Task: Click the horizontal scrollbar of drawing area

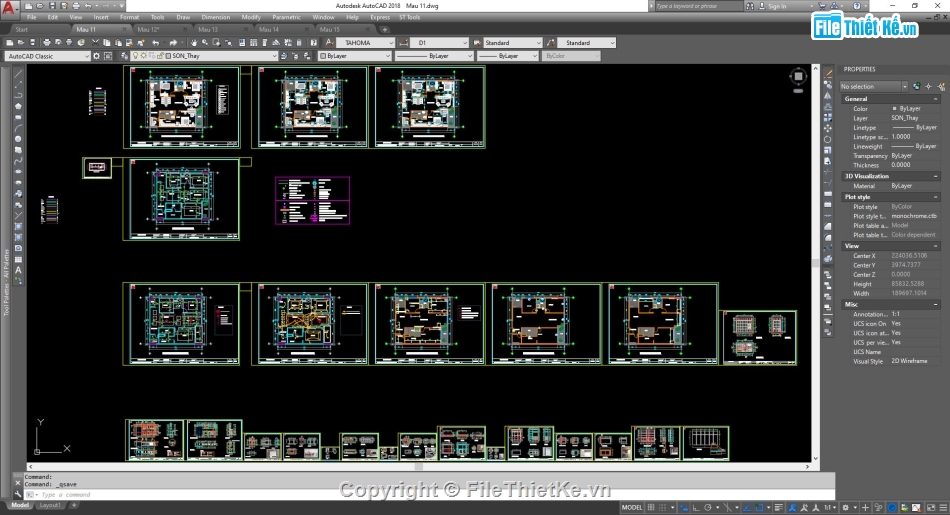Action: pos(418,467)
